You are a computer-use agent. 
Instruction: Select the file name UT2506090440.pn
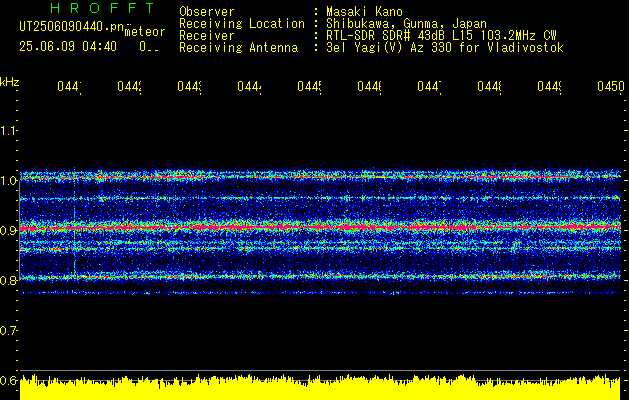coord(72,27)
